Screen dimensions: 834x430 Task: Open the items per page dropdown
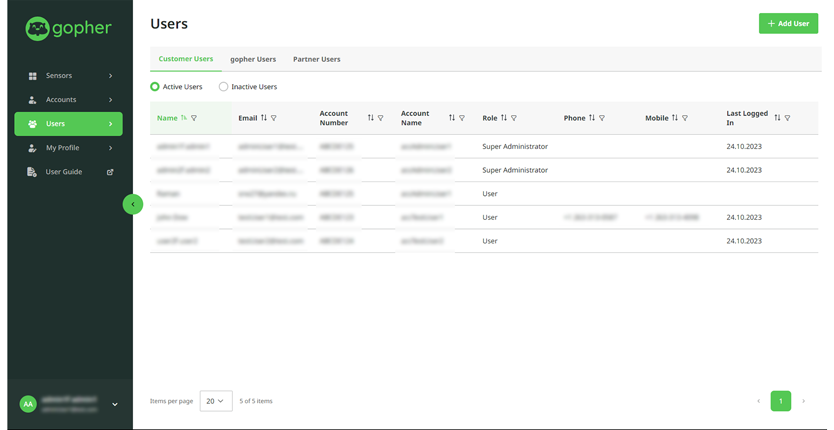(216, 401)
